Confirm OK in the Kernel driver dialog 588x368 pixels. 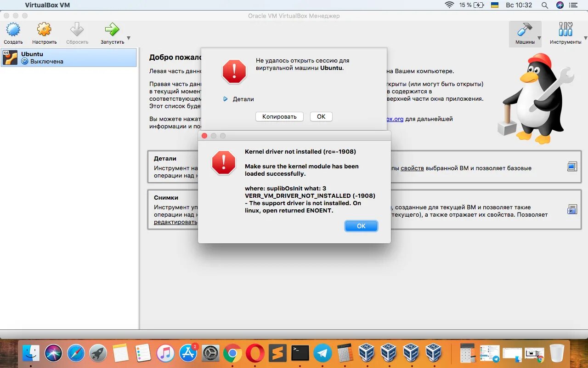coord(361,226)
